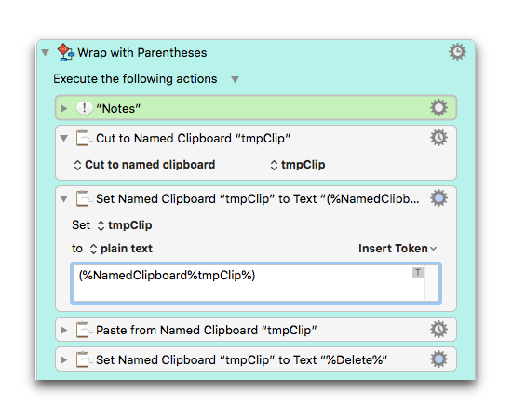Click gear icon for Set tmpClip to Text action
Screen dimensions: 512x420
pos(438,198)
